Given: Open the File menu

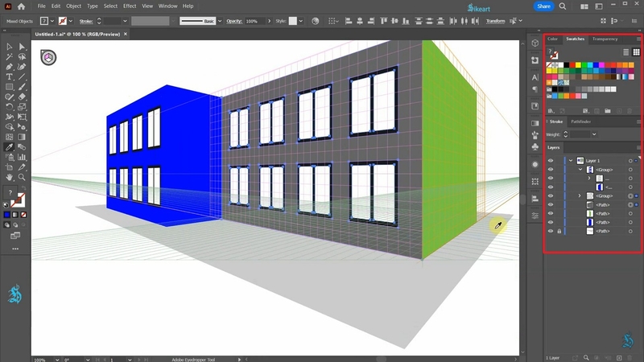Looking at the screenshot, I should point(42,6).
